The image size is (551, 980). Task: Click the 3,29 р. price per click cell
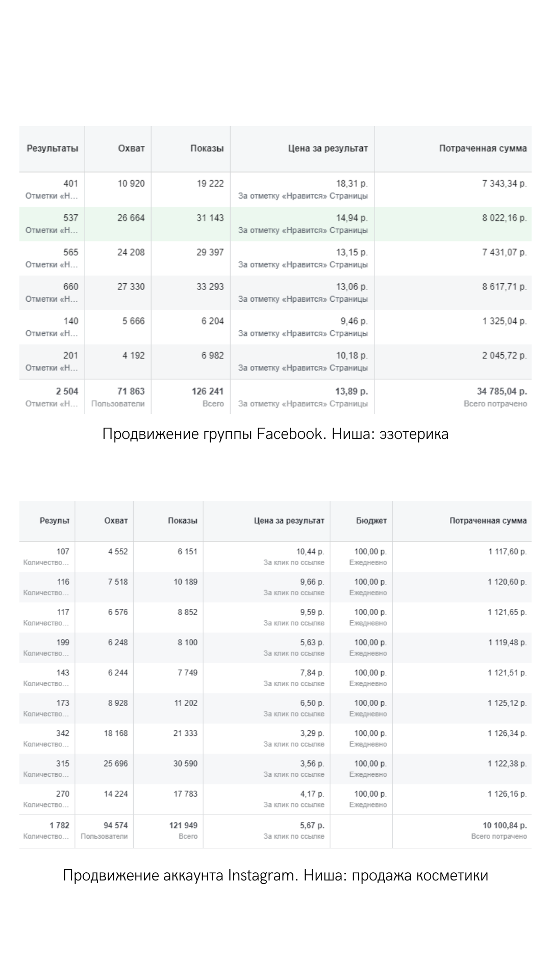[312, 733]
